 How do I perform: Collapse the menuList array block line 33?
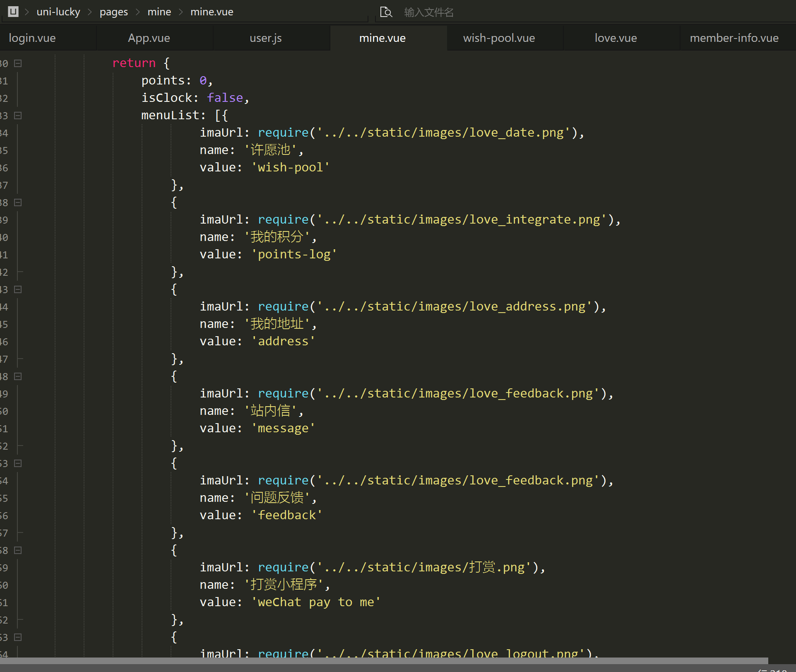click(x=17, y=116)
